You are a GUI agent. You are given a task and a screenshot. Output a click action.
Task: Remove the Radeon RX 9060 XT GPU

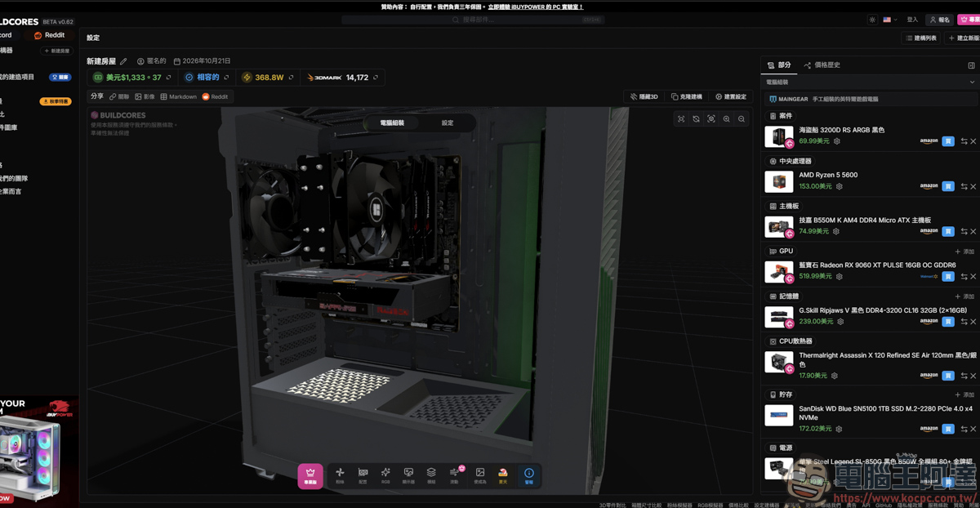[x=973, y=277]
